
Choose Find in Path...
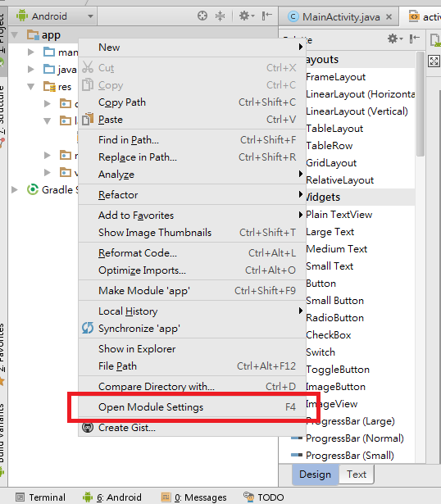[x=192, y=140]
